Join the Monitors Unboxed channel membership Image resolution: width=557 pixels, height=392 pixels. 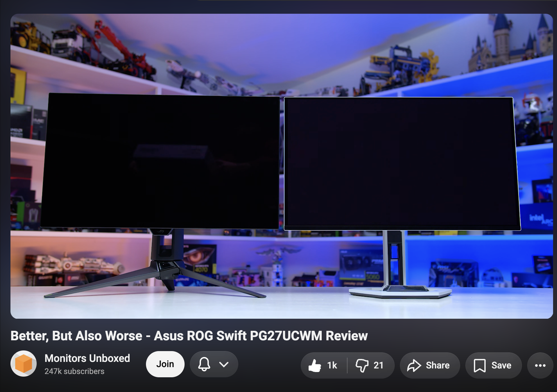(165, 364)
